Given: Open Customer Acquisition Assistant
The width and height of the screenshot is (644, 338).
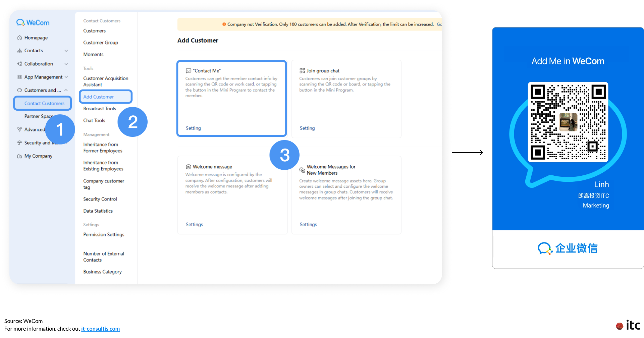Looking at the screenshot, I should tap(106, 81).
